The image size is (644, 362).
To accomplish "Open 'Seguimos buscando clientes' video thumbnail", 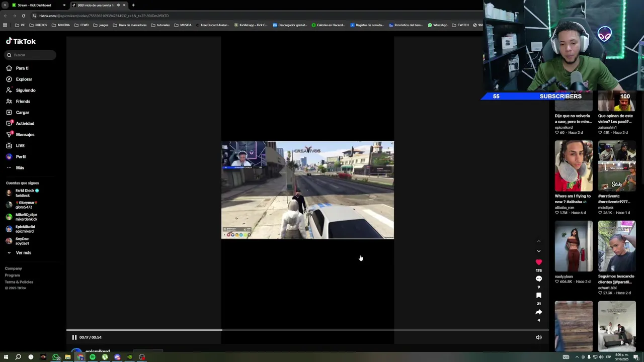I will click(617, 246).
